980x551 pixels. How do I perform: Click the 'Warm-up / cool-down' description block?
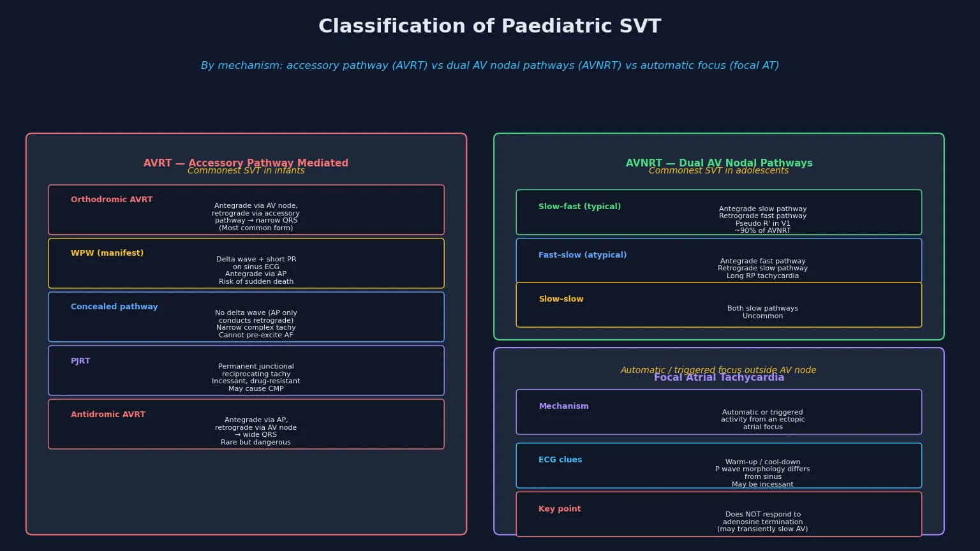click(762, 473)
